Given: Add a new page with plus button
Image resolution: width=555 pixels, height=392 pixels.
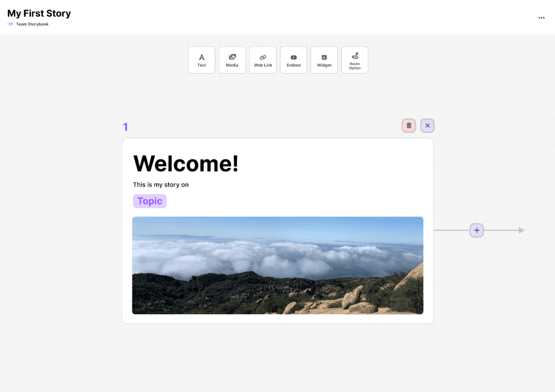Looking at the screenshot, I should 477,230.
